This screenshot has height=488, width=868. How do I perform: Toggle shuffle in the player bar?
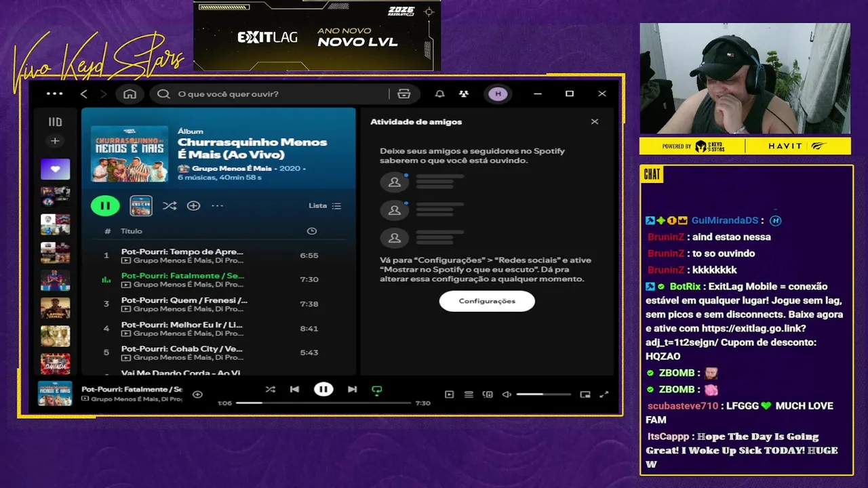tap(270, 389)
